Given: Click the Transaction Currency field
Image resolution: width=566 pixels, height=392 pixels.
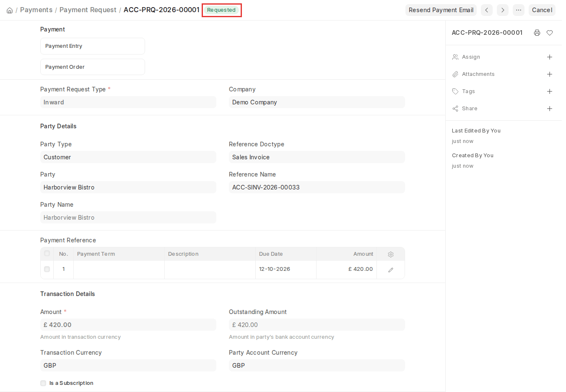Looking at the screenshot, I should click(x=128, y=366).
